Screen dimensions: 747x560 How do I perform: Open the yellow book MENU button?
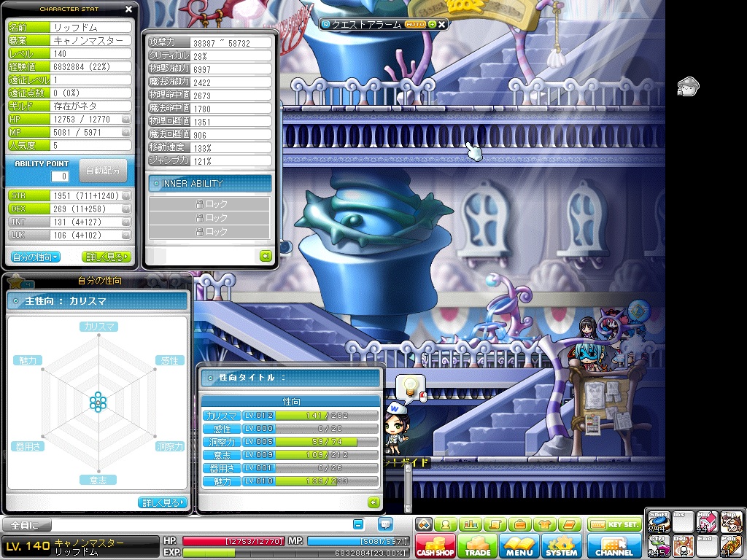[519, 545]
